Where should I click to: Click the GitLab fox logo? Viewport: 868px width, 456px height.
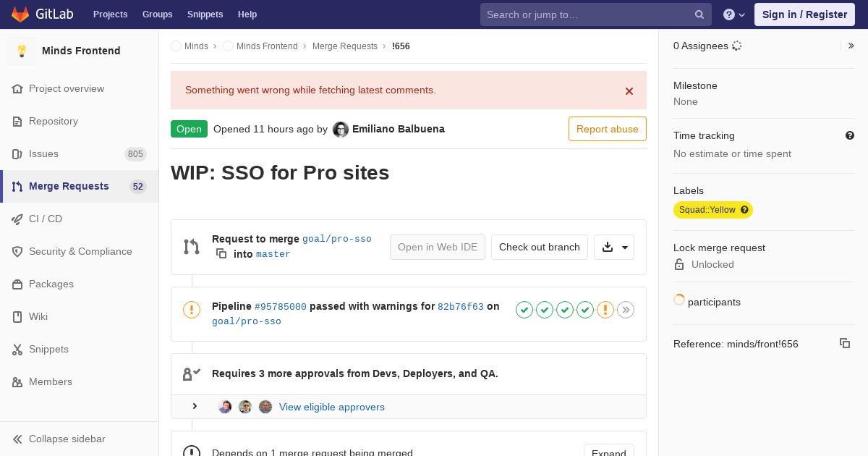pos(20,14)
